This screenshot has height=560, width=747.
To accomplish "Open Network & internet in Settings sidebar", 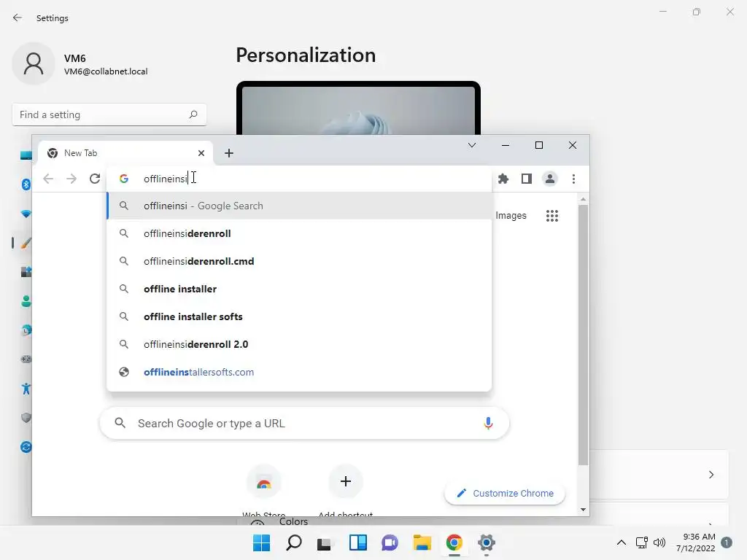I will pyautogui.click(x=26, y=214).
